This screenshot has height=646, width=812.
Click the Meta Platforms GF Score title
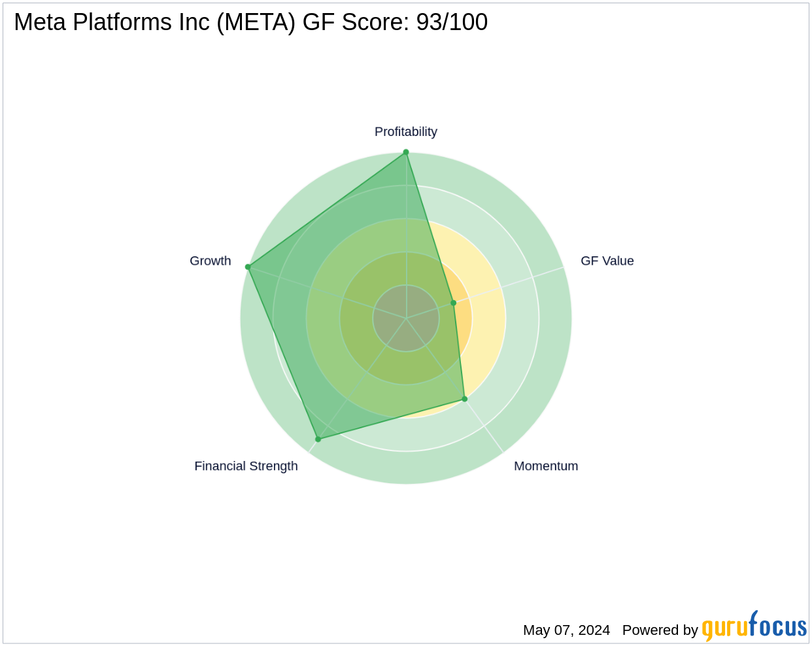pos(250,22)
